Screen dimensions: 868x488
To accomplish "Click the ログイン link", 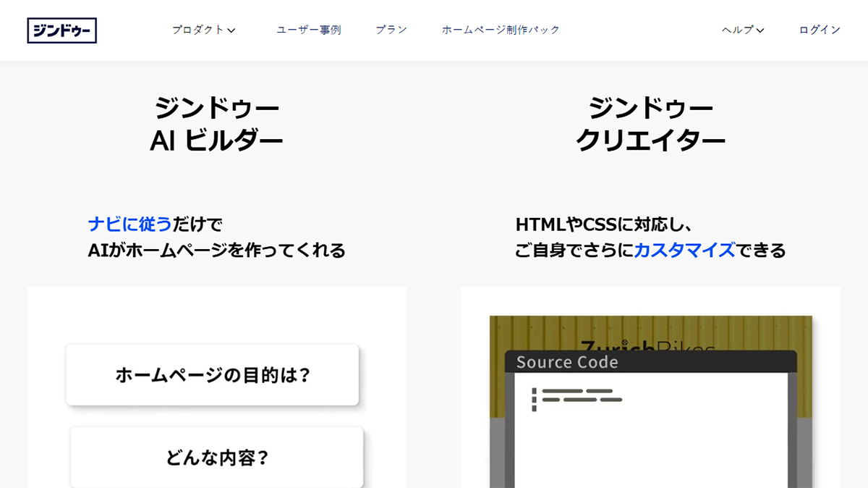I will coord(818,30).
